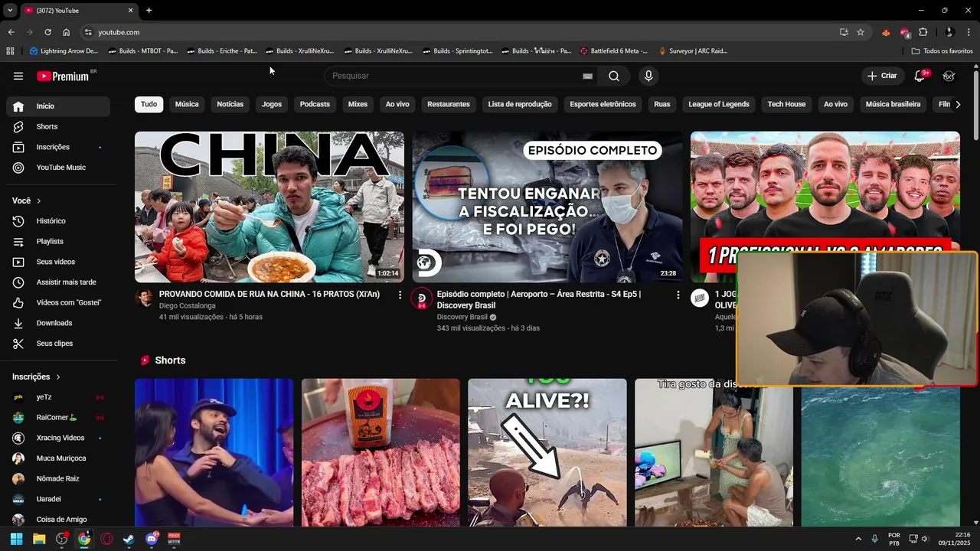Play the Aeroporto Área Restrita episode thumbnail
The height and width of the screenshot is (551, 980).
point(547,207)
